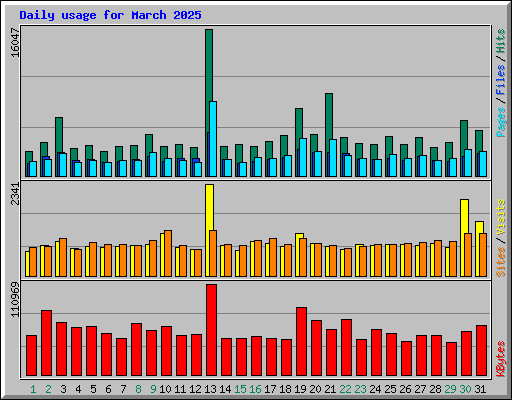Click the 16047 hits axis value
The height and width of the screenshot is (400, 512).
[x=15, y=43]
